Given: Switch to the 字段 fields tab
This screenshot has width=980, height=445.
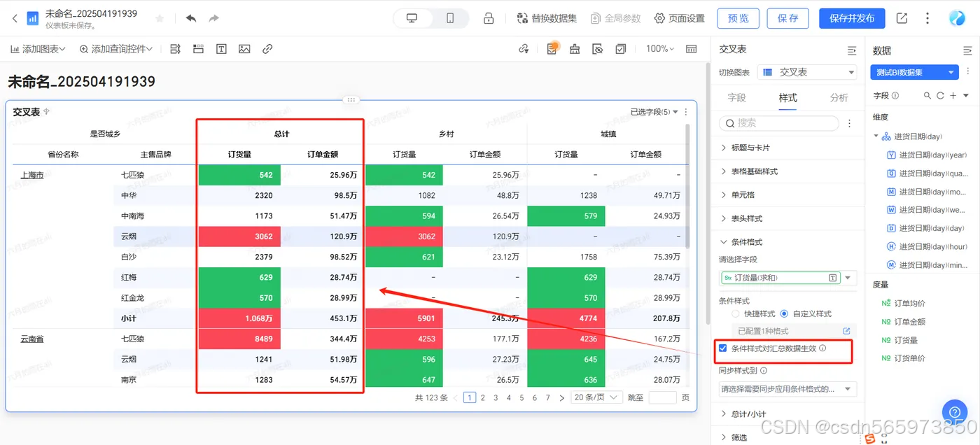Looking at the screenshot, I should click(x=736, y=98).
